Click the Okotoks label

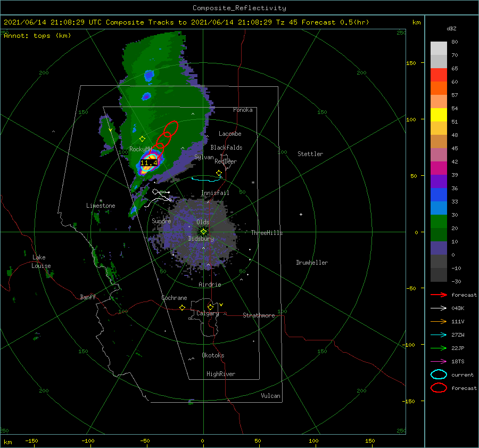coord(213,355)
